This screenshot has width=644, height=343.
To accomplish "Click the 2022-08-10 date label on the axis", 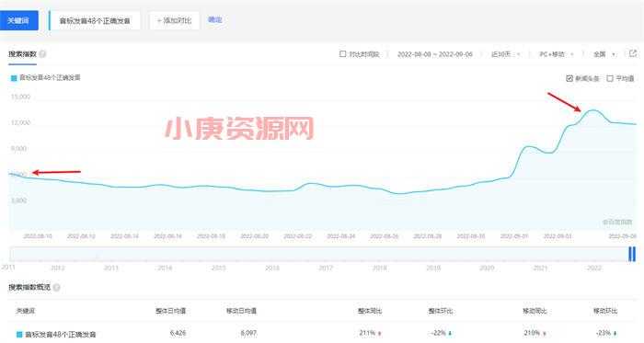I will click(38, 236).
